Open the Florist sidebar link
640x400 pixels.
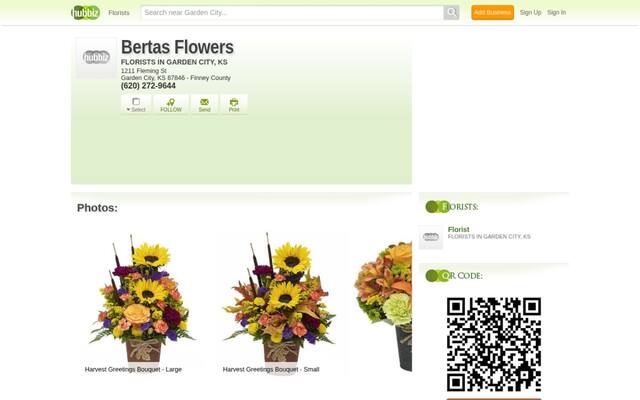click(458, 229)
